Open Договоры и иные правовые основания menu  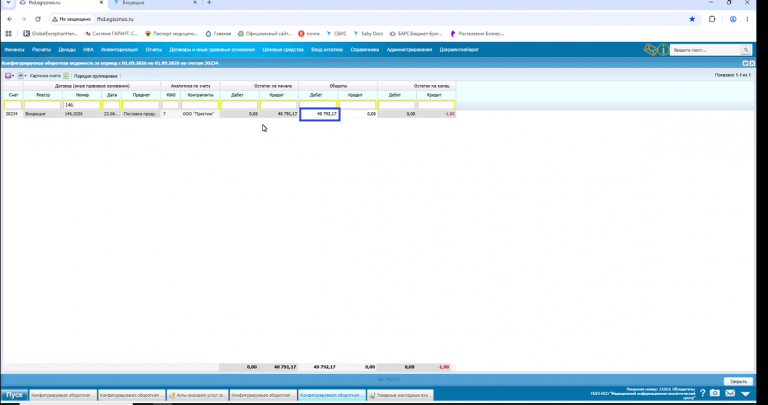point(212,49)
